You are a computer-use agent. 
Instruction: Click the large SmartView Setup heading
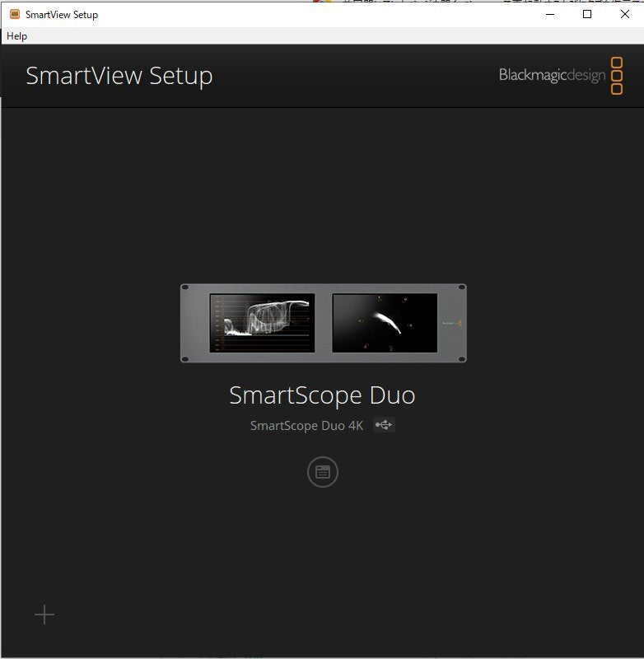click(119, 76)
